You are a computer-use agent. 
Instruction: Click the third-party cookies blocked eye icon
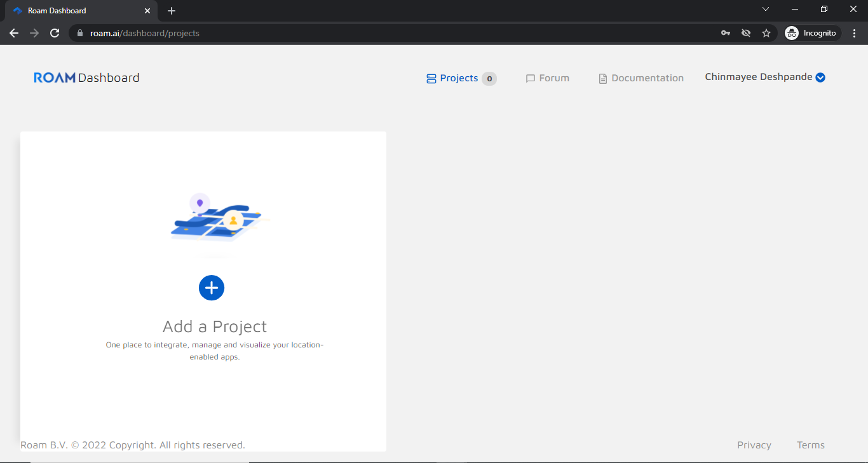[x=746, y=33]
